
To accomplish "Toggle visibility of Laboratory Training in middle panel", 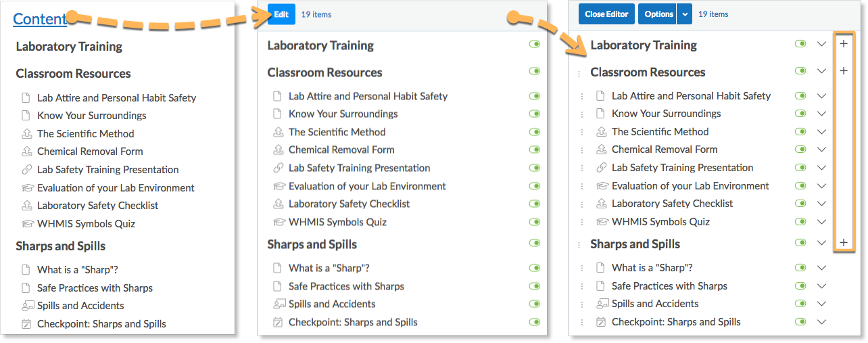I will [x=535, y=45].
